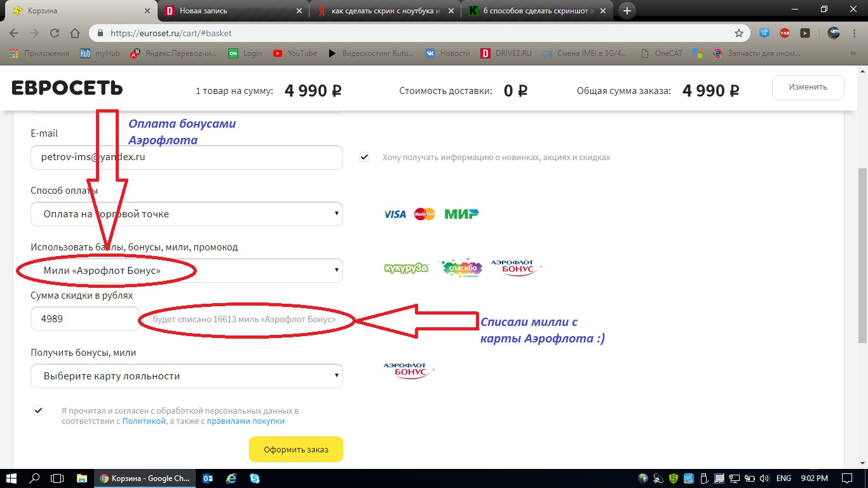
Task: Open Skype from the taskbar
Action: 255,478
